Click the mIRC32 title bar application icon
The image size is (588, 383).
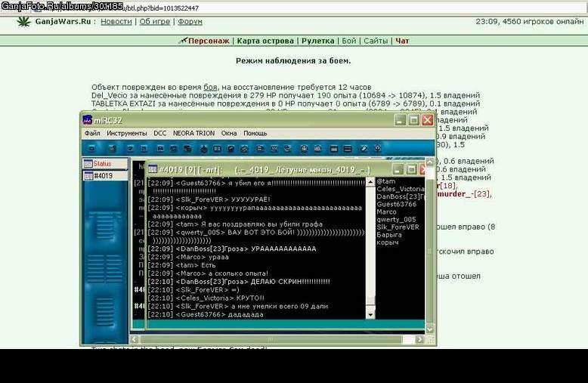tap(88, 120)
